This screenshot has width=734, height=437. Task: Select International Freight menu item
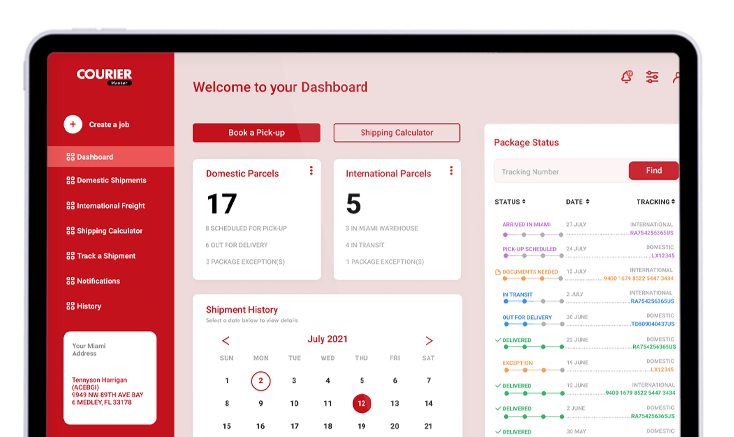[x=111, y=206]
